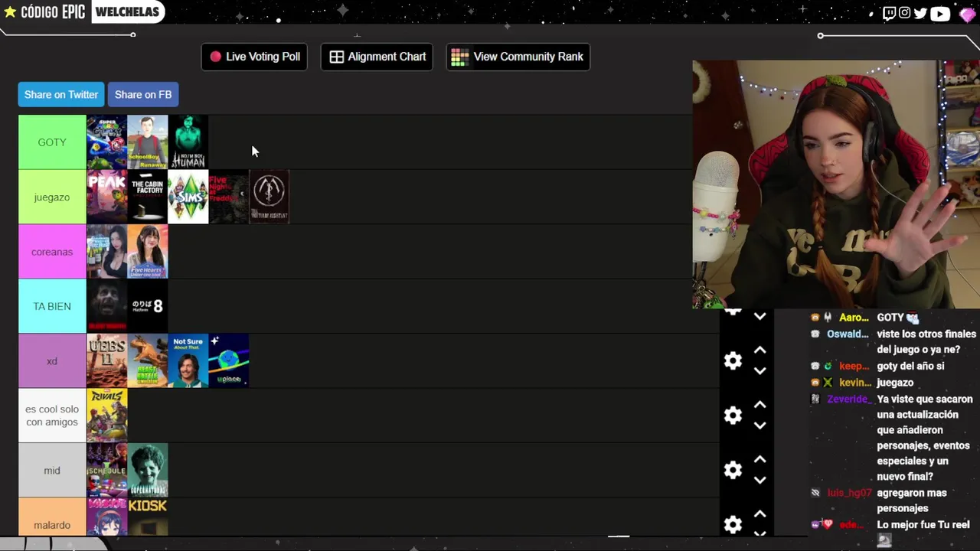Click the WELCHELAS code badge

click(x=127, y=11)
